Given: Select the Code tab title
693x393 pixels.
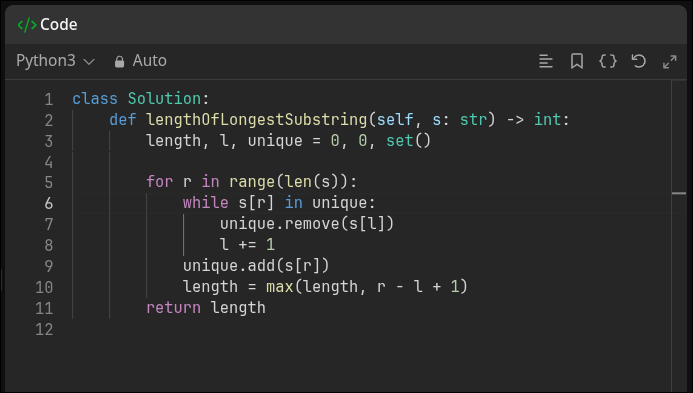Looking at the screenshot, I should (58, 25).
